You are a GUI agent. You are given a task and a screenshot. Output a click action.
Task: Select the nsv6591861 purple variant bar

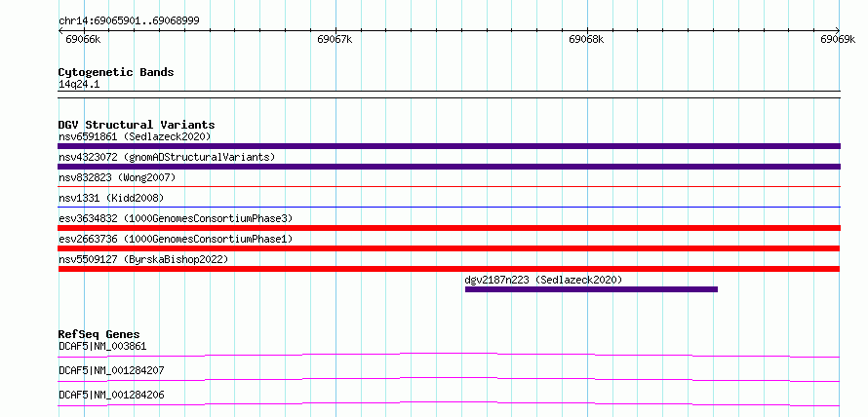449,146
